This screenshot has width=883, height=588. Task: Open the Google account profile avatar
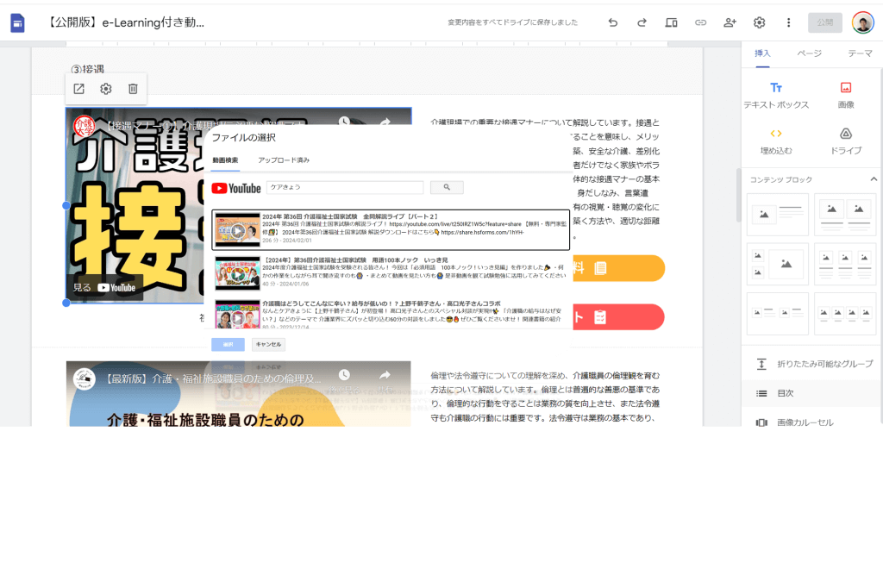[x=862, y=22]
